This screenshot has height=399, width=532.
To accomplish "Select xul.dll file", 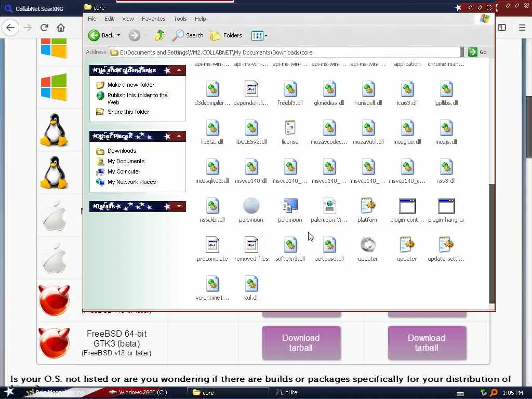I will (251, 284).
